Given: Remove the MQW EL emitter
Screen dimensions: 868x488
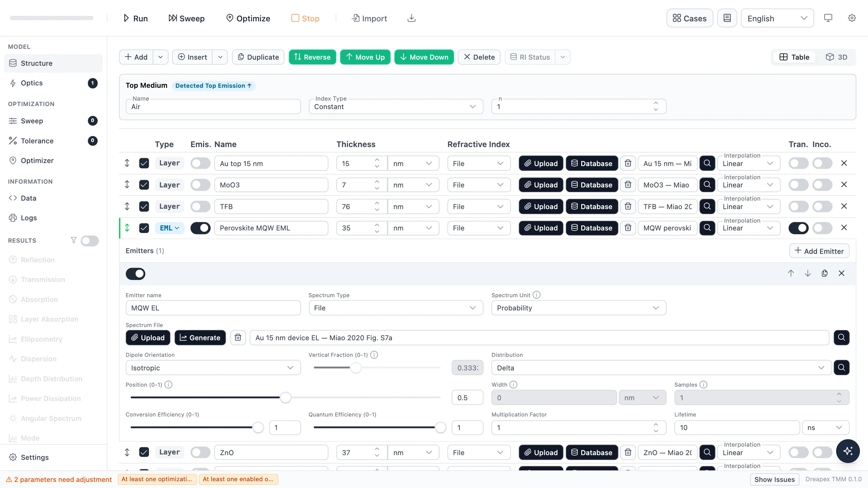Looking at the screenshot, I should point(841,273).
